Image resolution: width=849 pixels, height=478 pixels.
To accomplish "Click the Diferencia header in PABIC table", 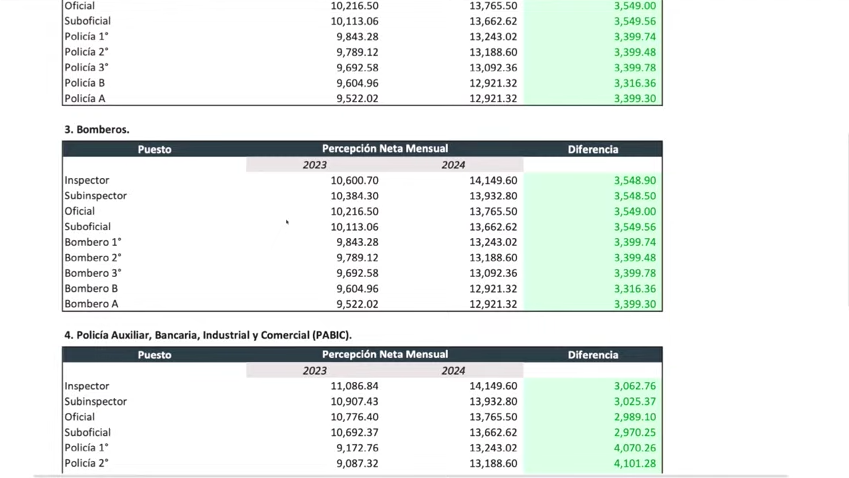I will tap(592, 355).
